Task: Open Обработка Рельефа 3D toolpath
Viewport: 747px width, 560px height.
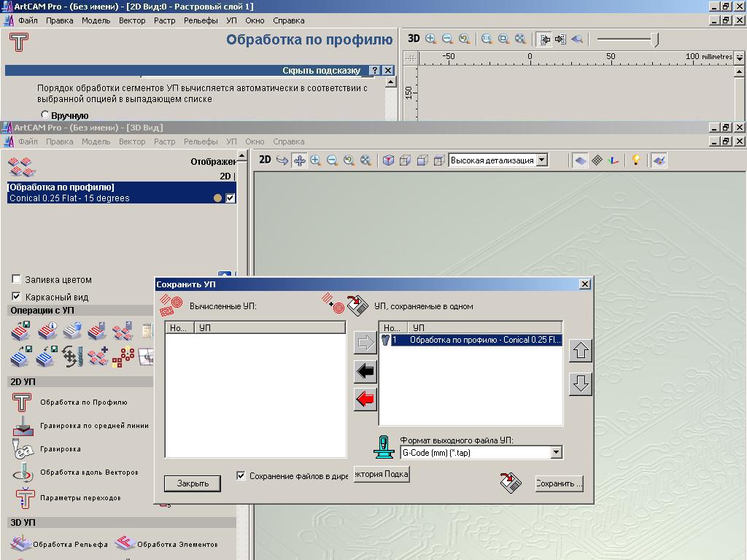Action: tap(59, 544)
